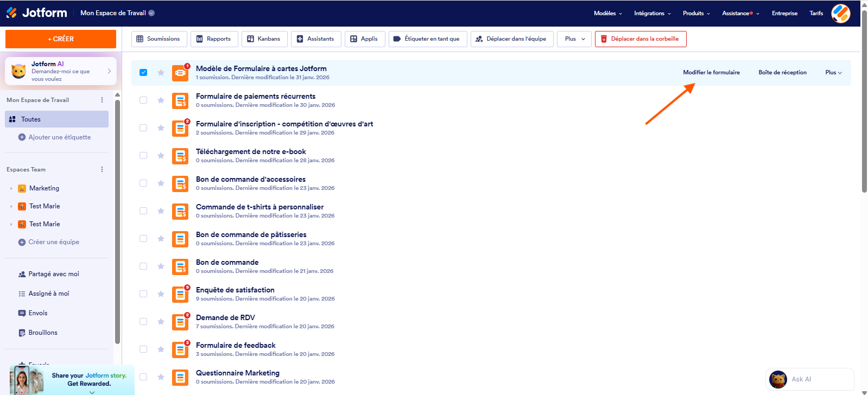868x395 pixels.
Task: Open Soumissions for the selected form
Action: pos(159,39)
